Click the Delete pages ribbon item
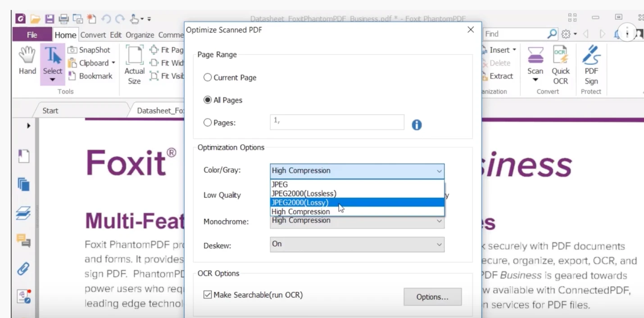Image resolution: width=644 pixels, height=318 pixels. click(x=496, y=63)
